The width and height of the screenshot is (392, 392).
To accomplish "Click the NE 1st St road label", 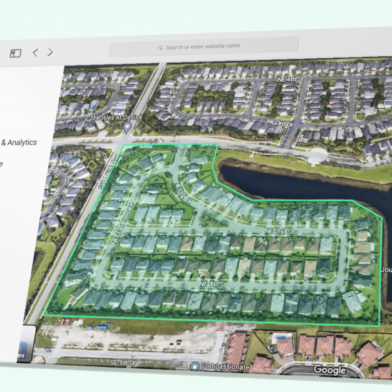I will [x=213, y=284].
